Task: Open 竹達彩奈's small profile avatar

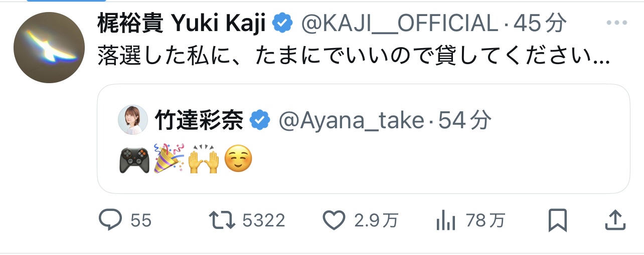Action: point(133,120)
